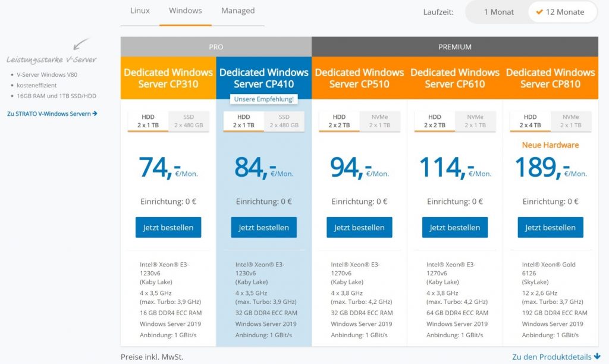Select NVMe 2 x 1 TB for CP510
609x364 pixels.
tap(379, 121)
